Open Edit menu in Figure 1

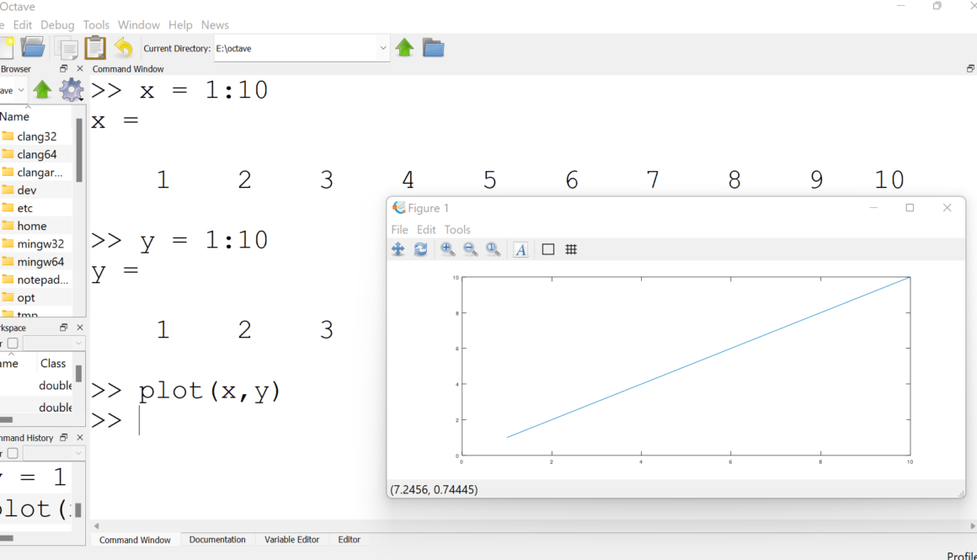[426, 230]
